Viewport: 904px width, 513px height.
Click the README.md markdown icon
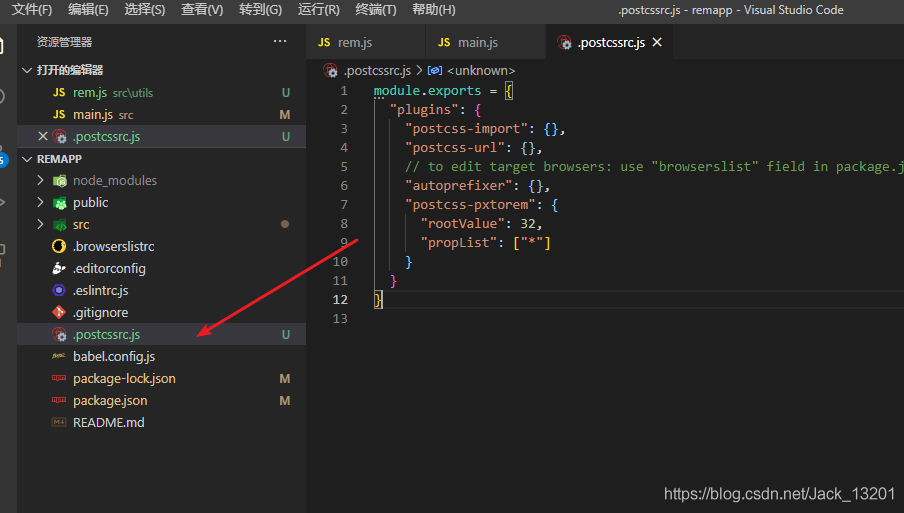click(x=59, y=423)
